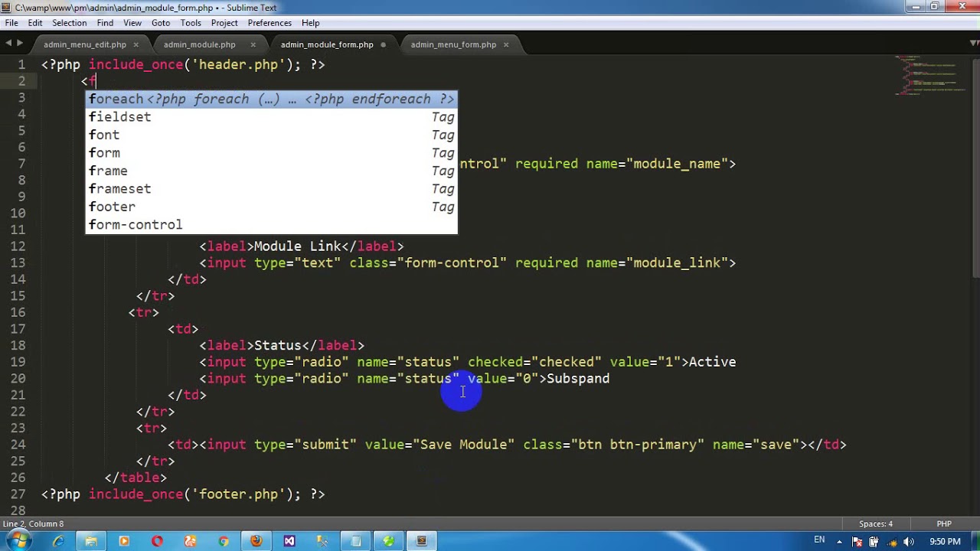Switch to admin_menu_edit.php tab
The image size is (980, 551).
coord(85,44)
